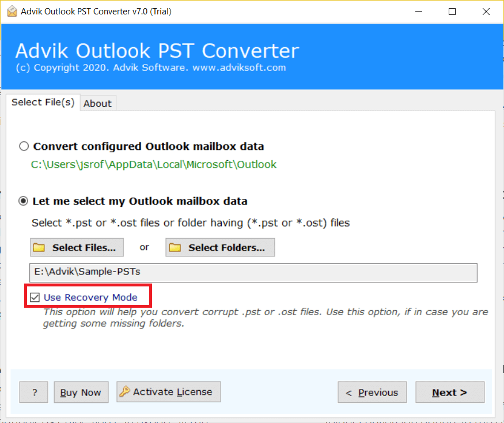Switch to the About tab
This screenshot has height=423, width=504.
[x=97, y=103]
